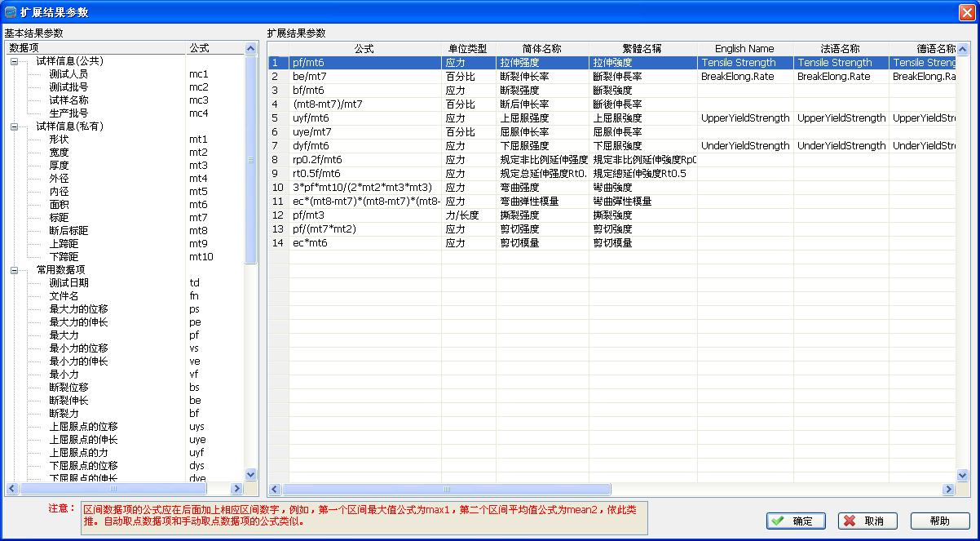Collapse the 试样信息(公共) tree node
The width and height of the screenshot is (980, 541).
click(x=14, y=61)
